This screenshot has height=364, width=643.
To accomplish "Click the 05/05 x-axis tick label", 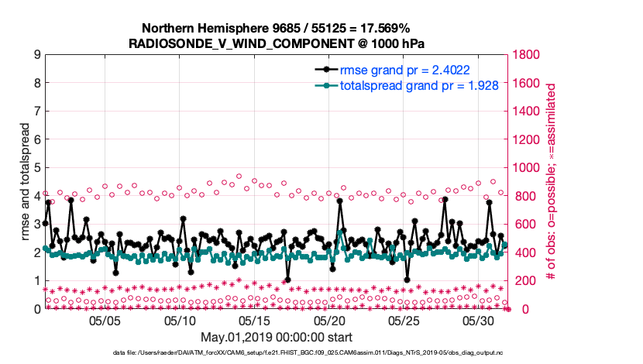I will 106,321.
